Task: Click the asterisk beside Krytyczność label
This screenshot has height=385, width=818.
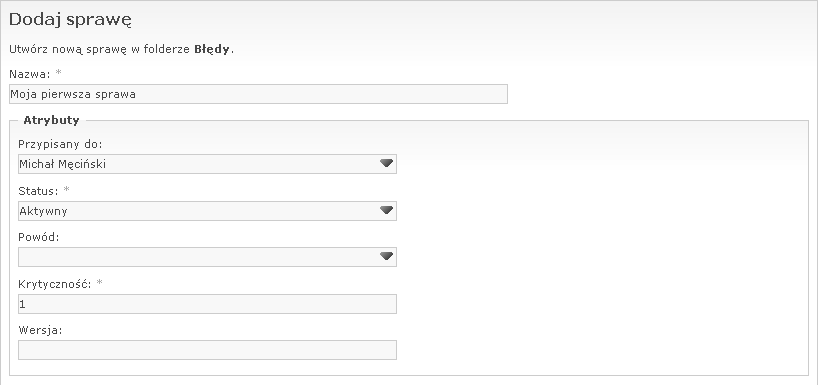Action: pyautogui.click(x=100, y=283)
